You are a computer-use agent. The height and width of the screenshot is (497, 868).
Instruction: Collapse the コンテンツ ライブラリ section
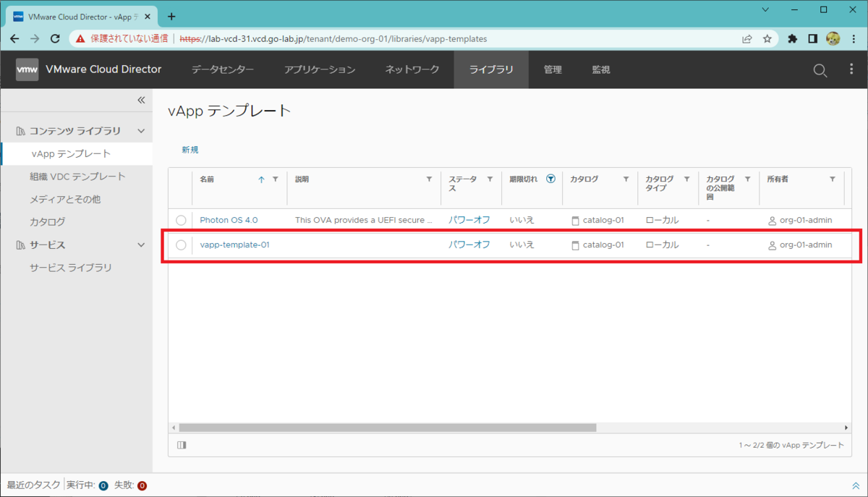pyautogui.click(x=141, y=131)
